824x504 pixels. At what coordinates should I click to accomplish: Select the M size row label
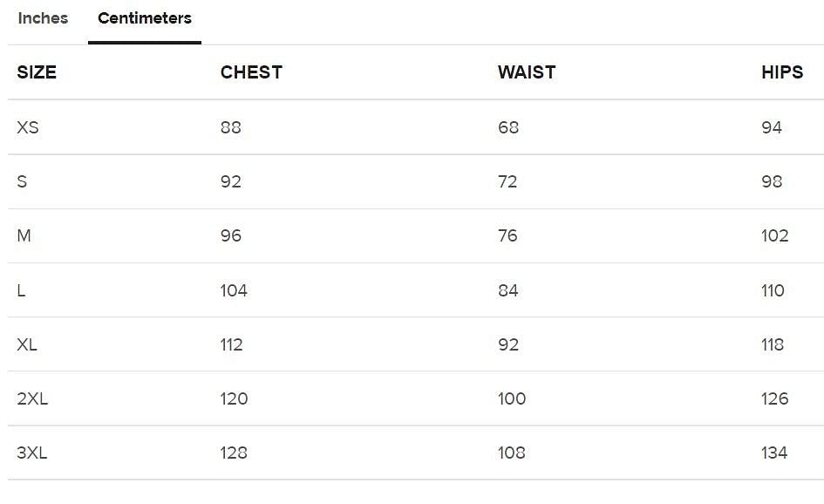click(24, 235)
